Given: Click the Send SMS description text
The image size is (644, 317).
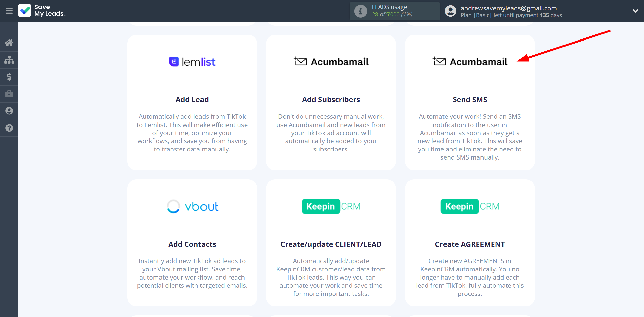Looking at the screenshot, I should [x=470, y=137].
